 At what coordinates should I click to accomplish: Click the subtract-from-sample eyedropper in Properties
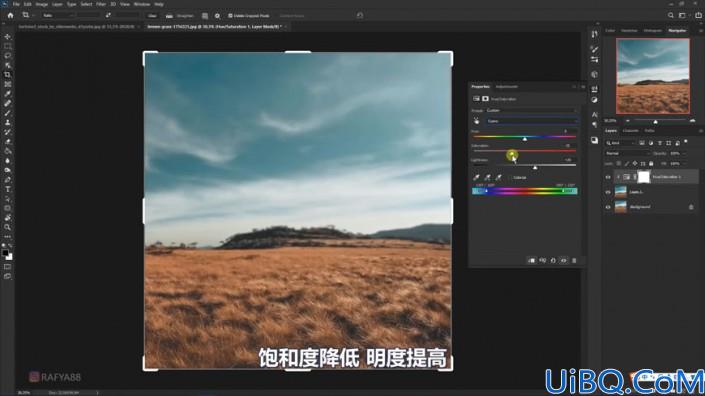pos(499,178)
